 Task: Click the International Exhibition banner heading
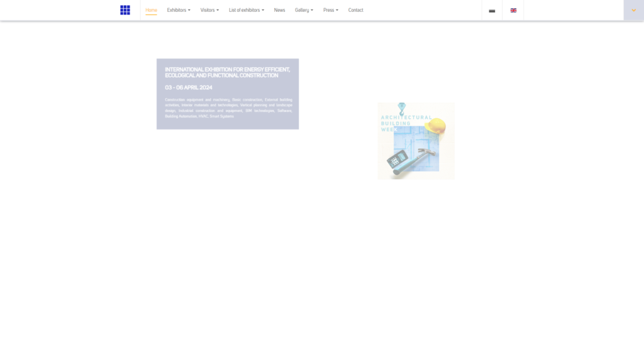[x=227, y=72]
